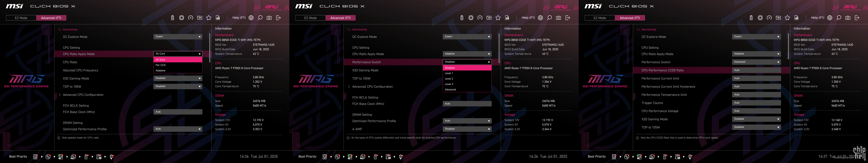Viewport: 868px width, 163px height.
Task: Switch to EZ Mode tab in middle screen
Action: pyautogui.click(x=310, y=18)
